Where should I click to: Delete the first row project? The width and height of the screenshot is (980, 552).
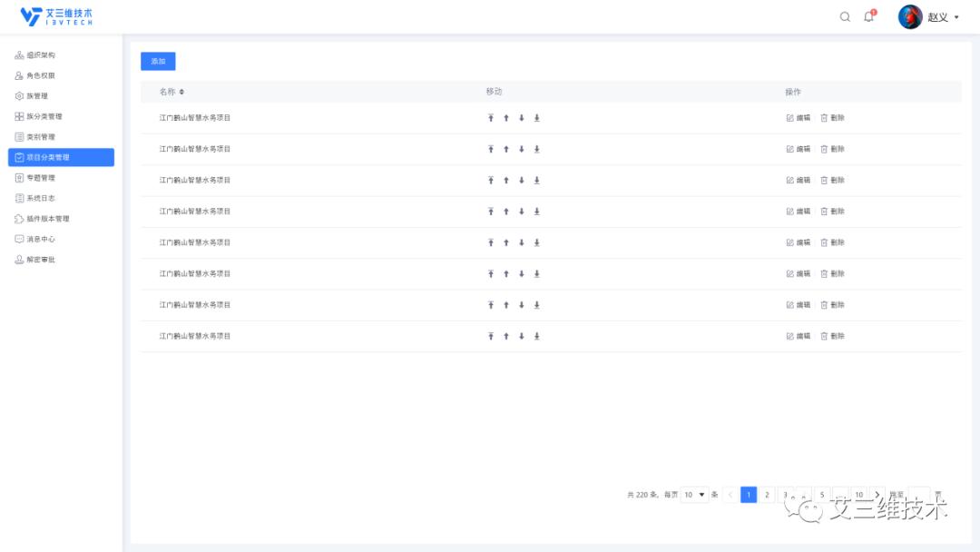832,117
